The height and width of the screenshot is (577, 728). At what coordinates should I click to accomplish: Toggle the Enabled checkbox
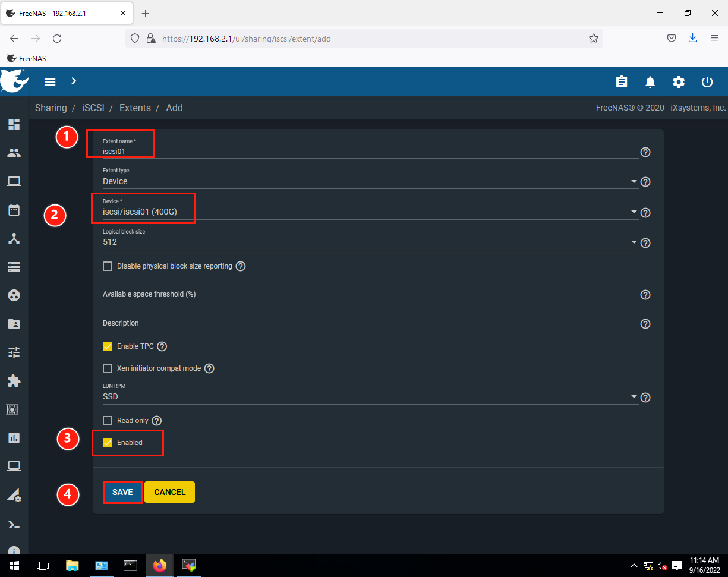coord(108,443)
